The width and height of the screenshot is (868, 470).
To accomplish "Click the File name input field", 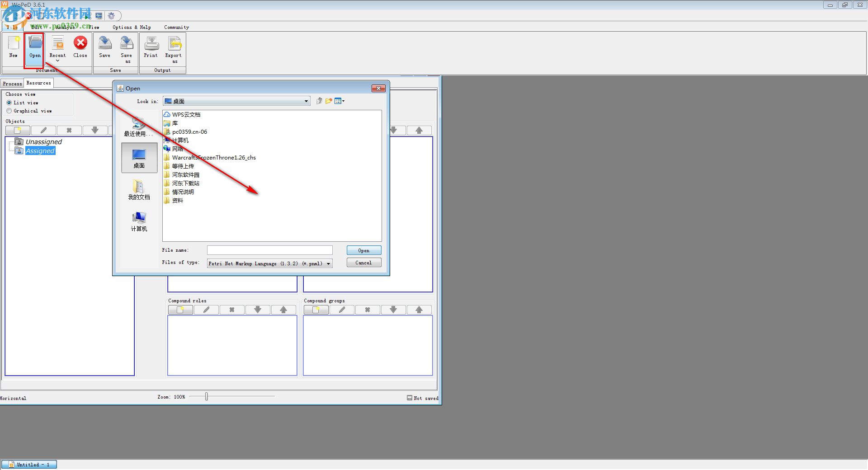I will point(270,250).
